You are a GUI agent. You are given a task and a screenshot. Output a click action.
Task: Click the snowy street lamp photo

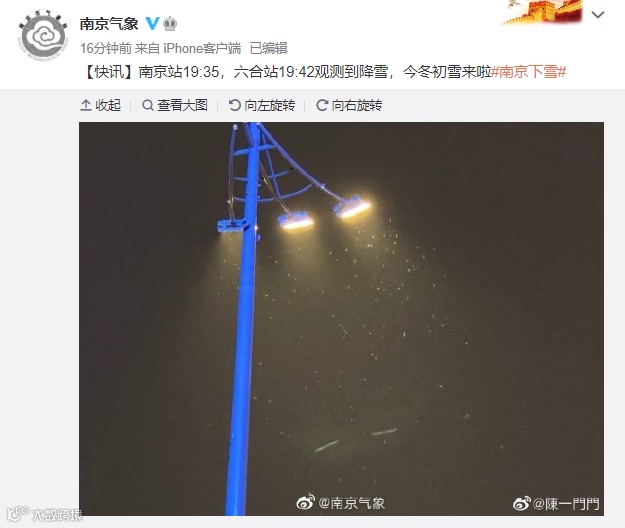[x=341, y=319]
